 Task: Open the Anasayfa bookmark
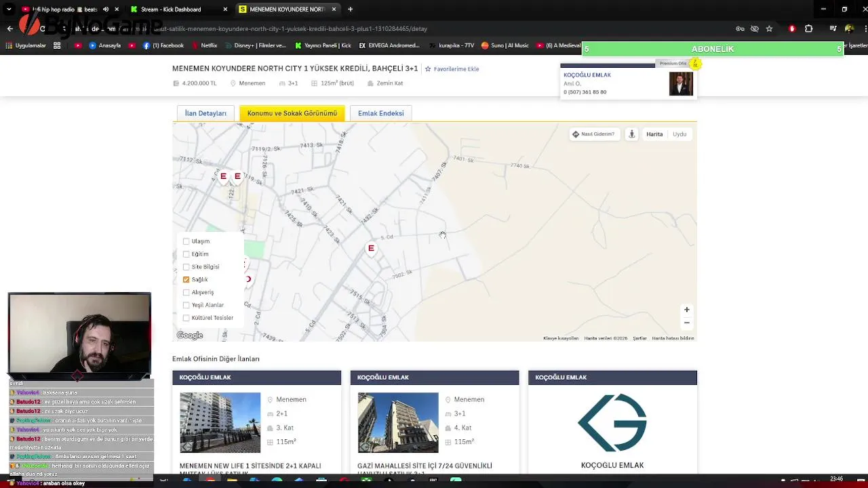pos(104,45)
